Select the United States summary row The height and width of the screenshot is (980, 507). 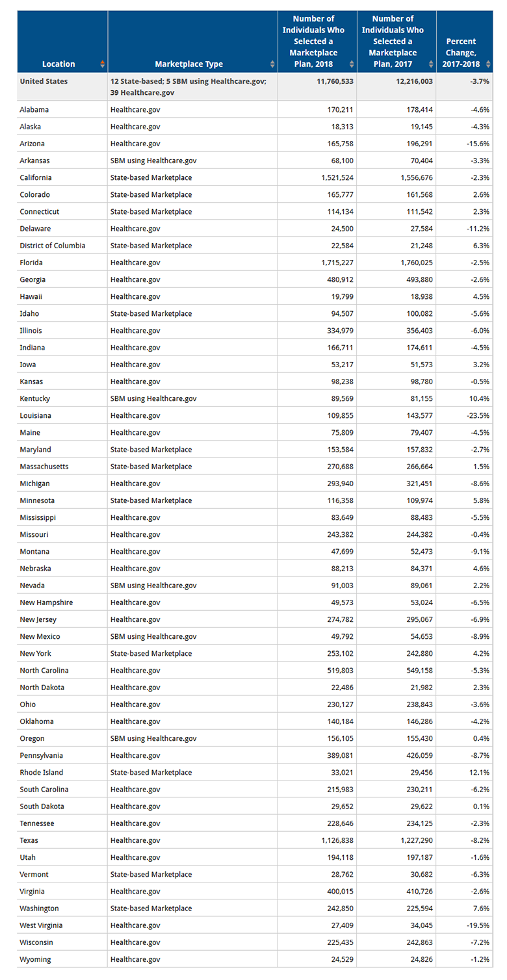point(255,86)
